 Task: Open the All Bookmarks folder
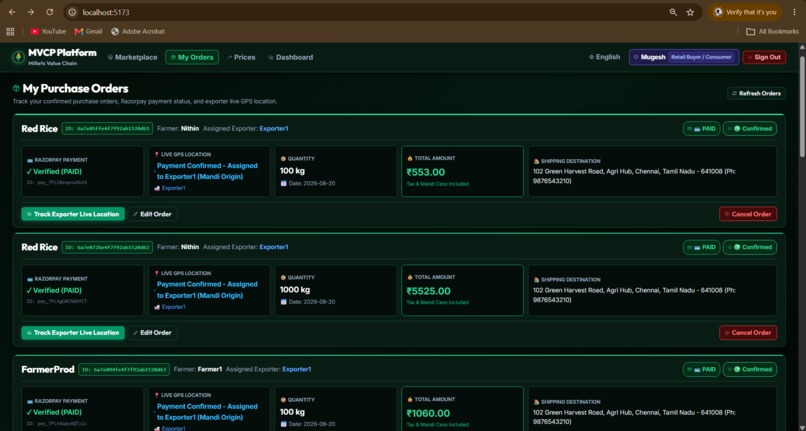tap(772, 31)
